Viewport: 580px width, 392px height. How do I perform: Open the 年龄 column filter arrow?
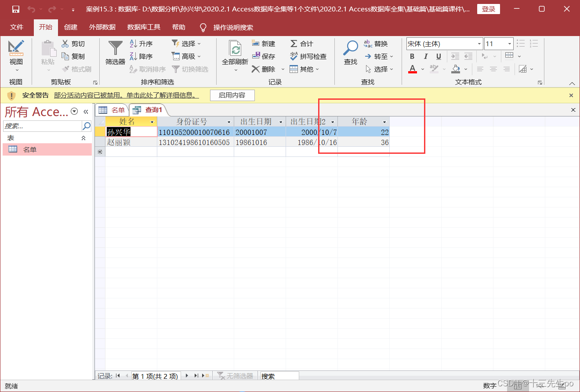pyautogui.click(x=384, y=122)
